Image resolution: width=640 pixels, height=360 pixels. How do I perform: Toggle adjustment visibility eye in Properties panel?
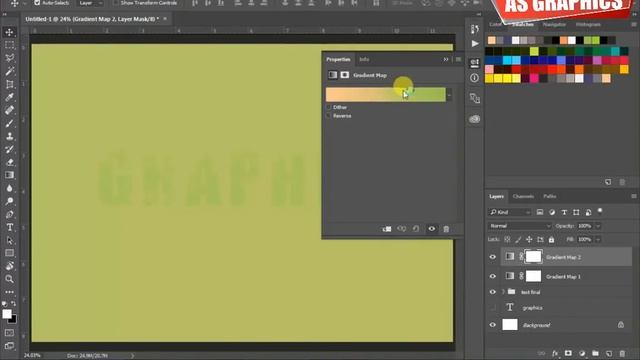coord(431,229)
